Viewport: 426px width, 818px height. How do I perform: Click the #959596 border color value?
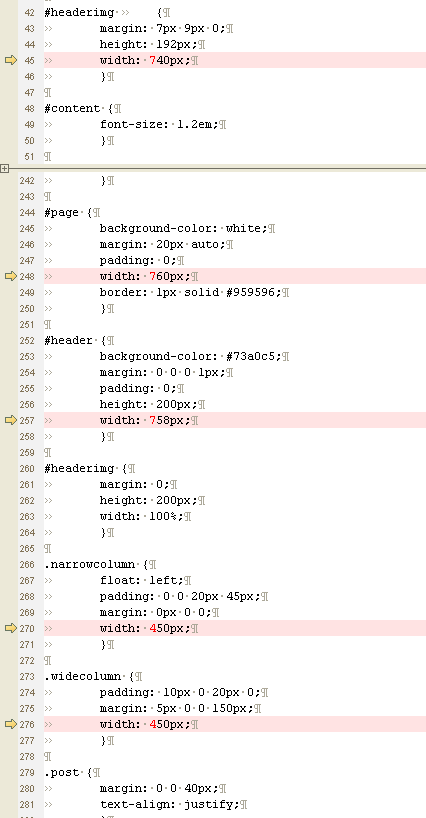point(250,293)
